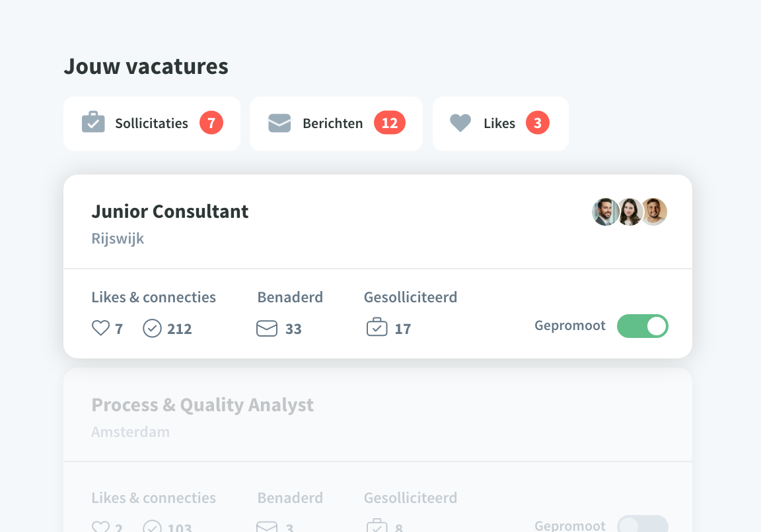Screen dimensions: 761x532
Task: Enable Gepromoot toggle for Process & Quality Analyst
Action: tap(643, 525)
